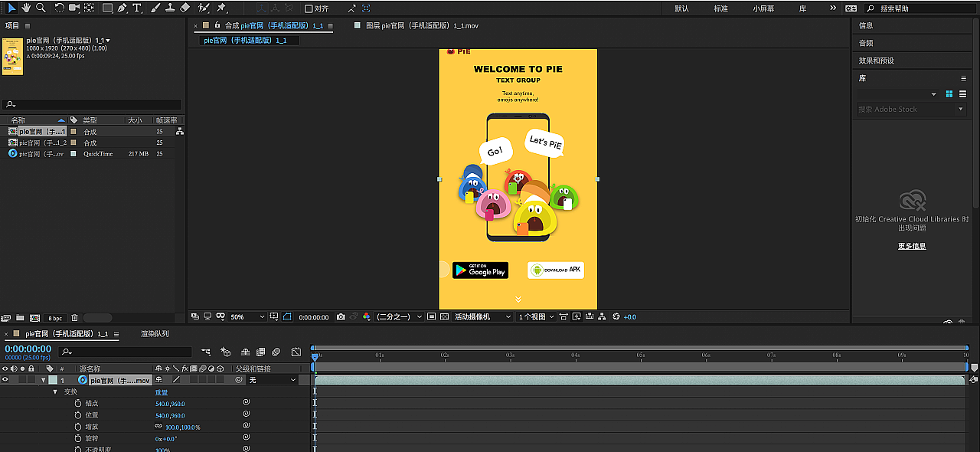Select the Horizontal Type tool
The height and width of the screenshot is (452, 980).
137,8
